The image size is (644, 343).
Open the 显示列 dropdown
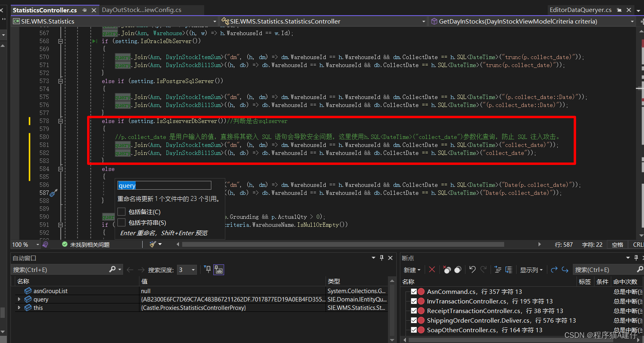(531, 270)
